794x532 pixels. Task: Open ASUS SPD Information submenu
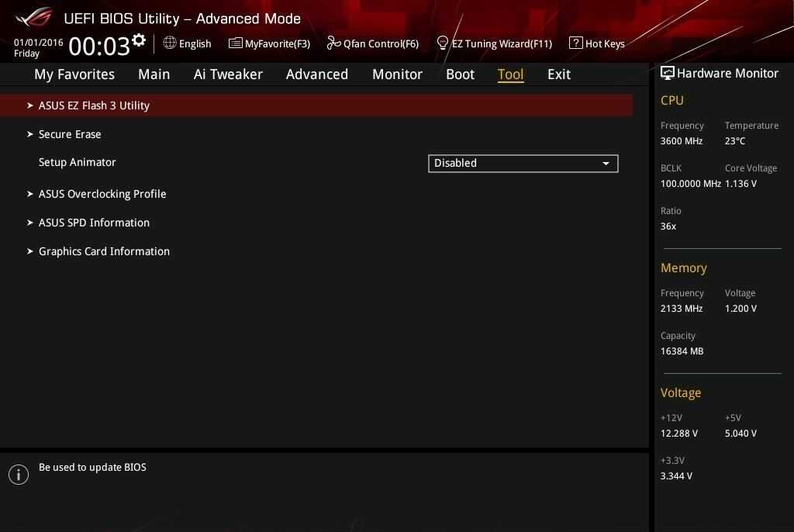[x=94, y=223]
